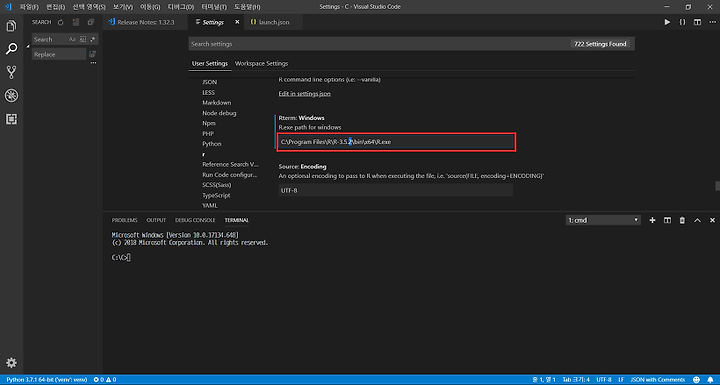Image resolution: width=720 pixels, height=385 pixels.
Task: Open the 도움말(H) menu
Action: point(247,7)
